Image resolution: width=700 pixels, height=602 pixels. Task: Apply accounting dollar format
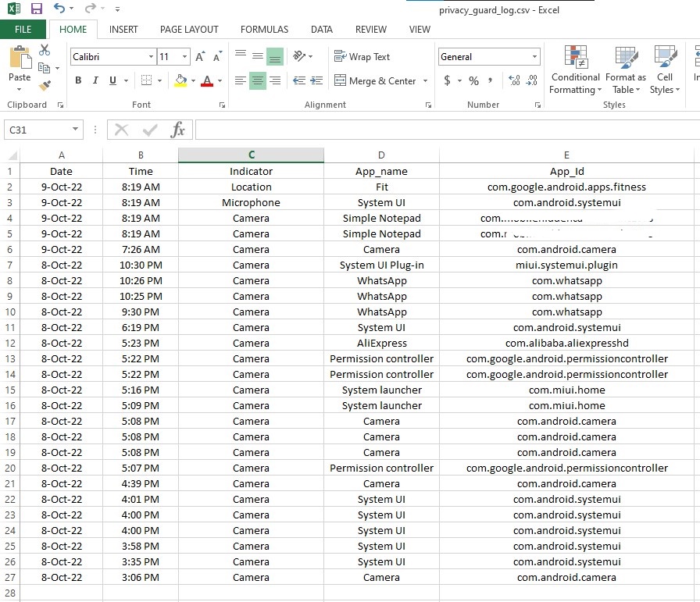(x=447, y=80)
